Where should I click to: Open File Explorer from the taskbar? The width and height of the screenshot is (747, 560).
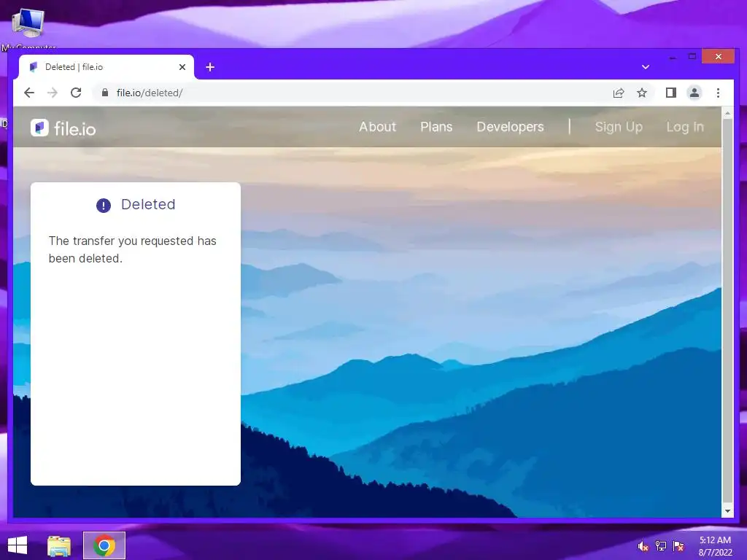coord(59,545)
